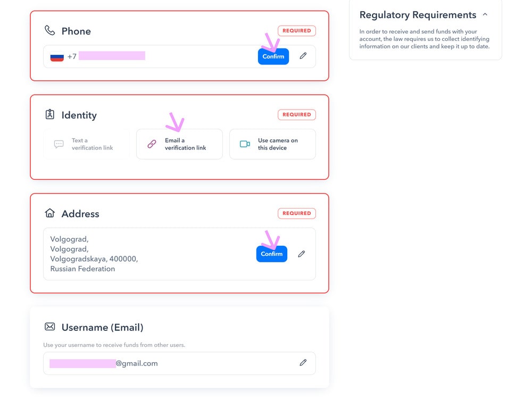
Task: Click the chain link icon
Action: point(152,144)
